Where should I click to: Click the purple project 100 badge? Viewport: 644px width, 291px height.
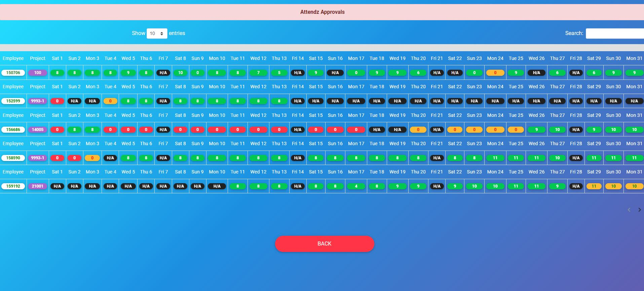pyautogui.click(x=38, y=73)
